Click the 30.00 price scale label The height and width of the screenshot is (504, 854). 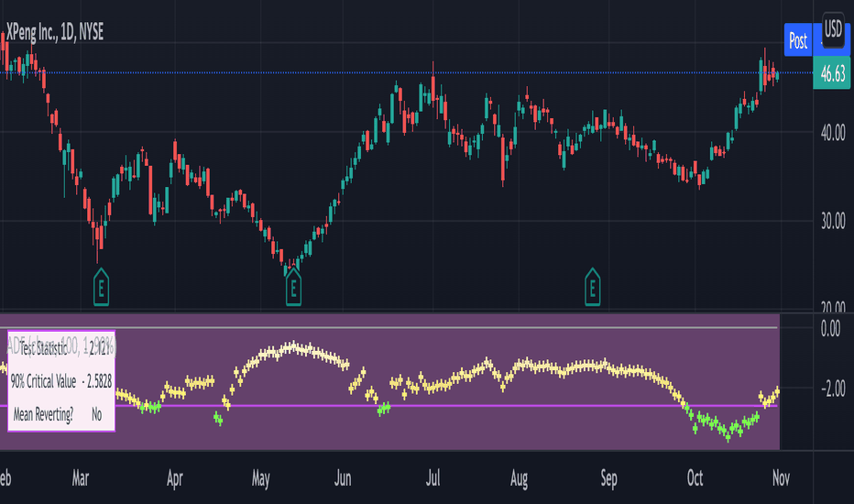[833, 221]
